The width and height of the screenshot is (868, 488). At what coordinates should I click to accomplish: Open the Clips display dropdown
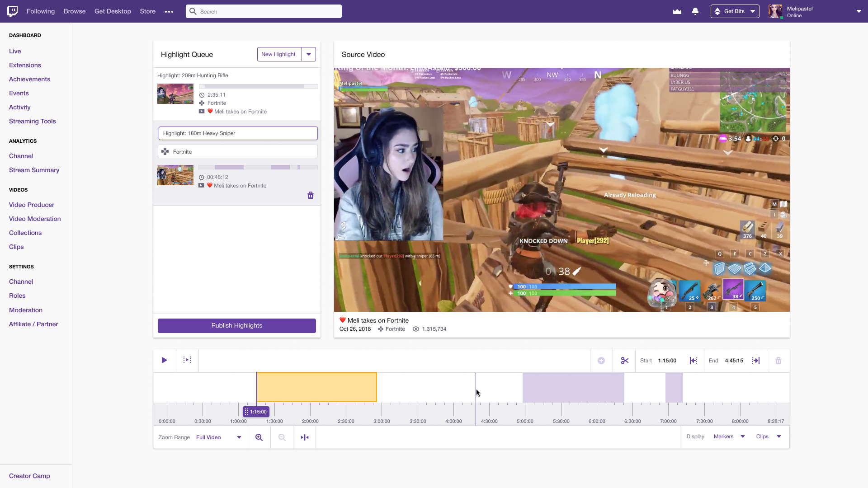tap(769, 436)
